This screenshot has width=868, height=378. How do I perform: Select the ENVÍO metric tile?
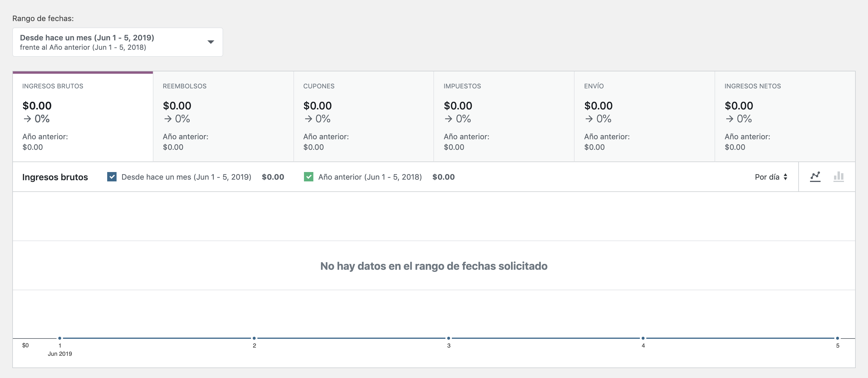click(x=644, y=116)
